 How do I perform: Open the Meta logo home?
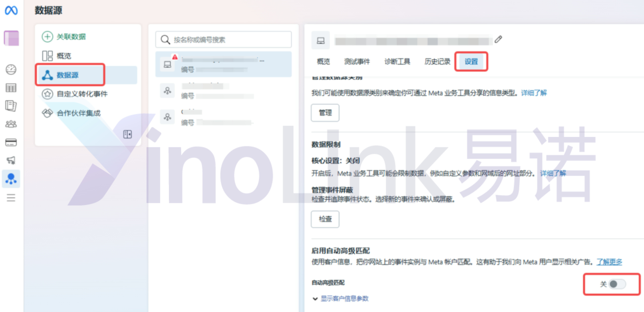(11, 11)
